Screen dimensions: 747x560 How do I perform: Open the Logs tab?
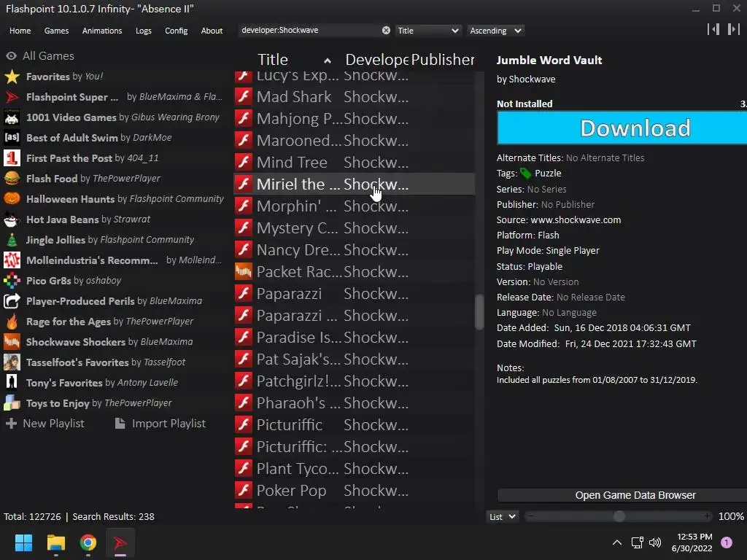tap(144, 31)
